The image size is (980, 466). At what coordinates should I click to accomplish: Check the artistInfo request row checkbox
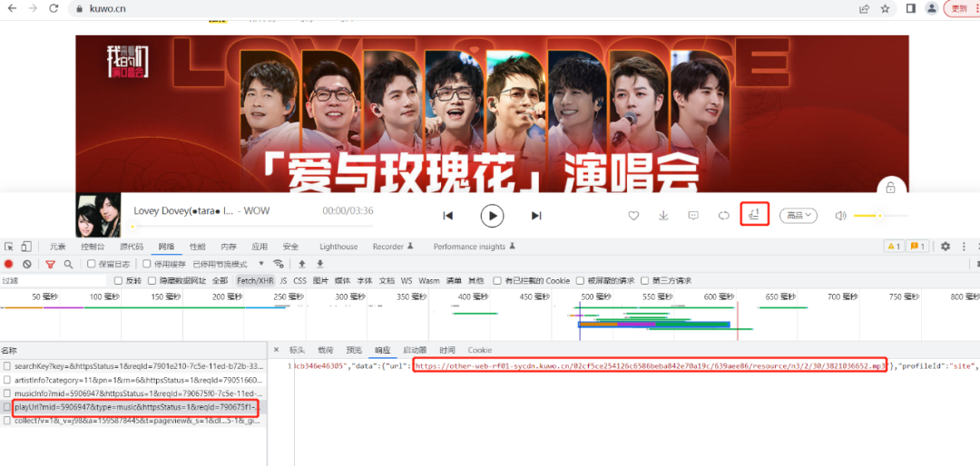tap(6, 380)
